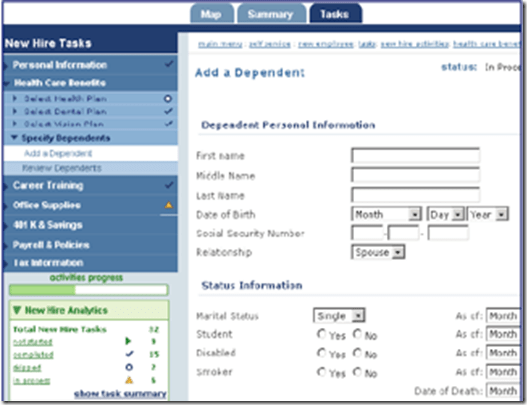Viewport: 527px width, 405px height.
Task: Click the 'in process' analytics link
Action: (x=32, y=380)
